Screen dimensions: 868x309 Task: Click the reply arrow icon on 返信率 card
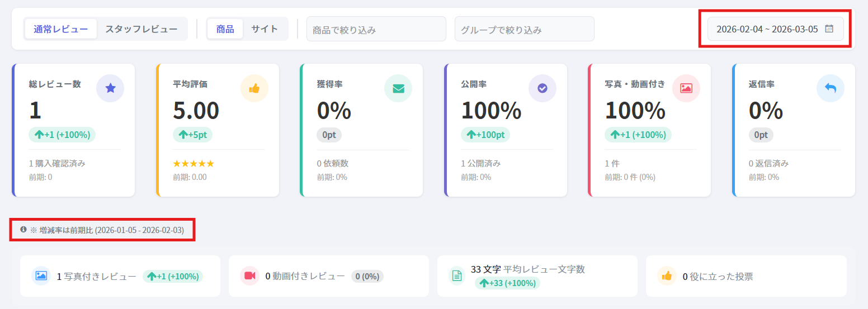[x=831, y=88]
